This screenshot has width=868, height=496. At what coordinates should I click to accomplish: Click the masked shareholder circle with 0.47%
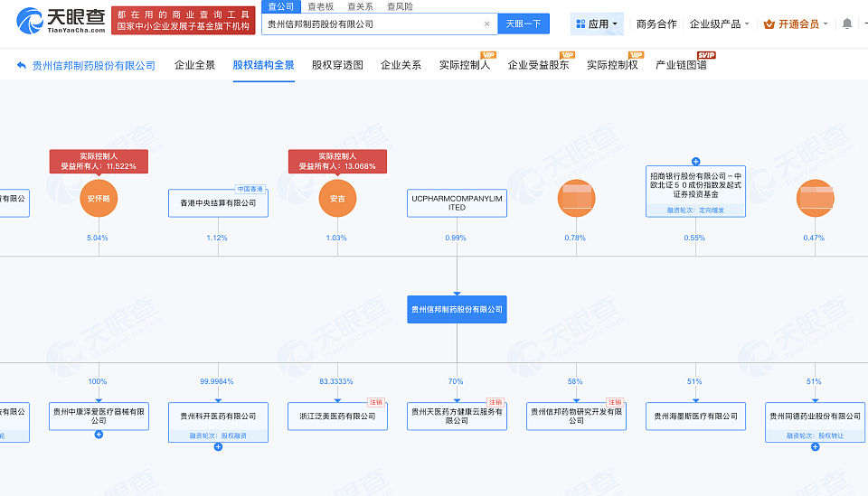[x=815, y=199]
